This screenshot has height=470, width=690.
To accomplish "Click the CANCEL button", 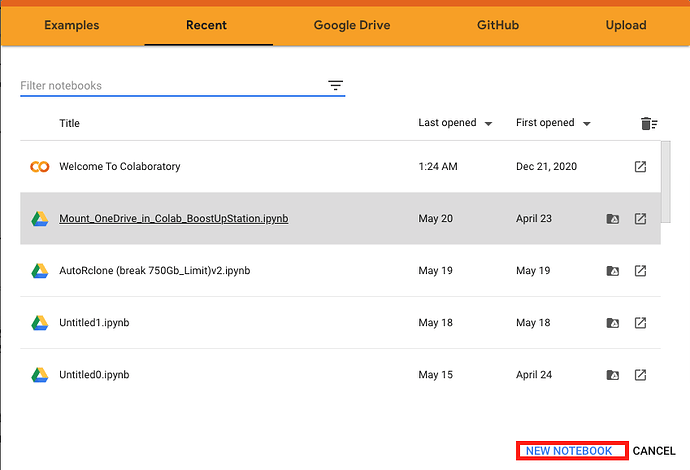I will [654, 451].
